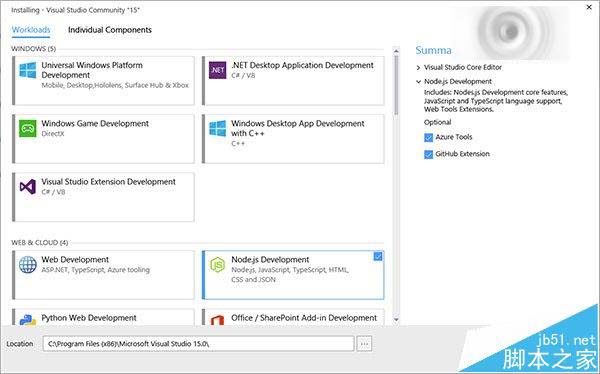This screenshot has width=600, height=374.
Task: Click the Windows Desktop App C++ logo icon
Action: [x=217, y=128]
